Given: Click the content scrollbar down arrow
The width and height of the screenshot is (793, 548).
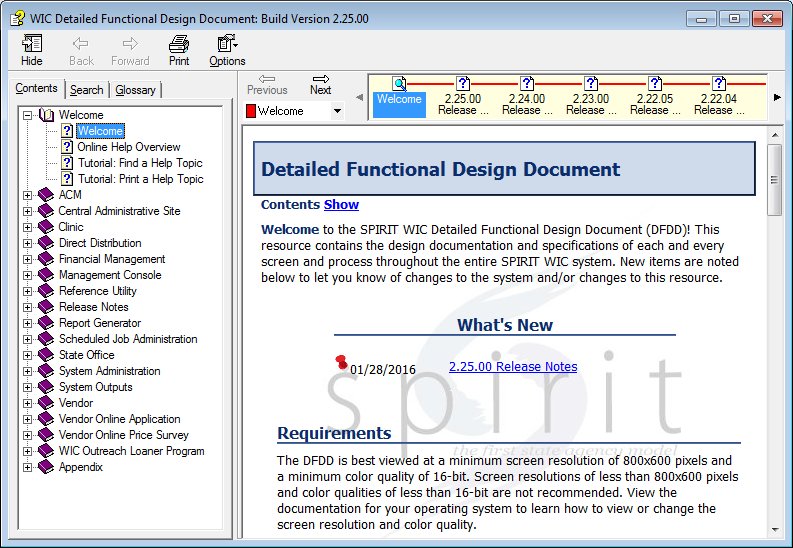Looking at the screenshot, I should point(774,529).
